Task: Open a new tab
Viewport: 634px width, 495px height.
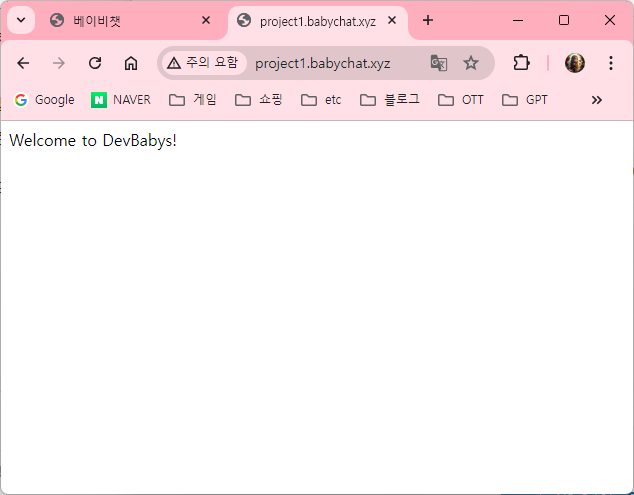Action: point(428,20)
